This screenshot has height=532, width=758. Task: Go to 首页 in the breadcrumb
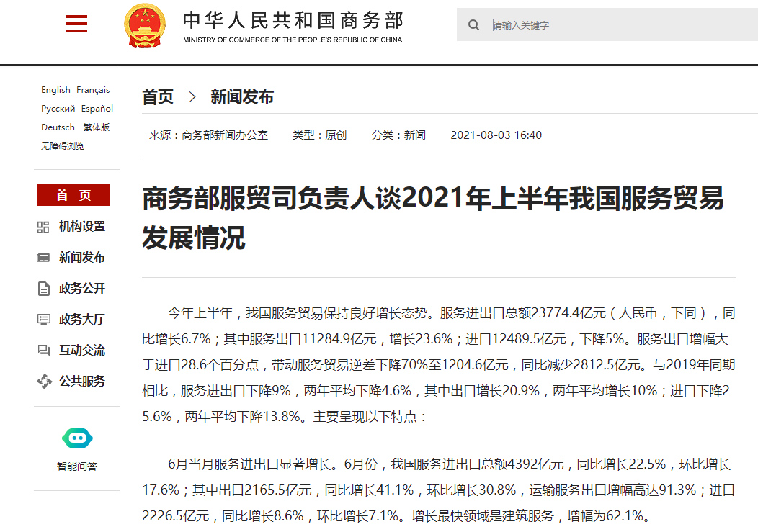coord(158,97)
